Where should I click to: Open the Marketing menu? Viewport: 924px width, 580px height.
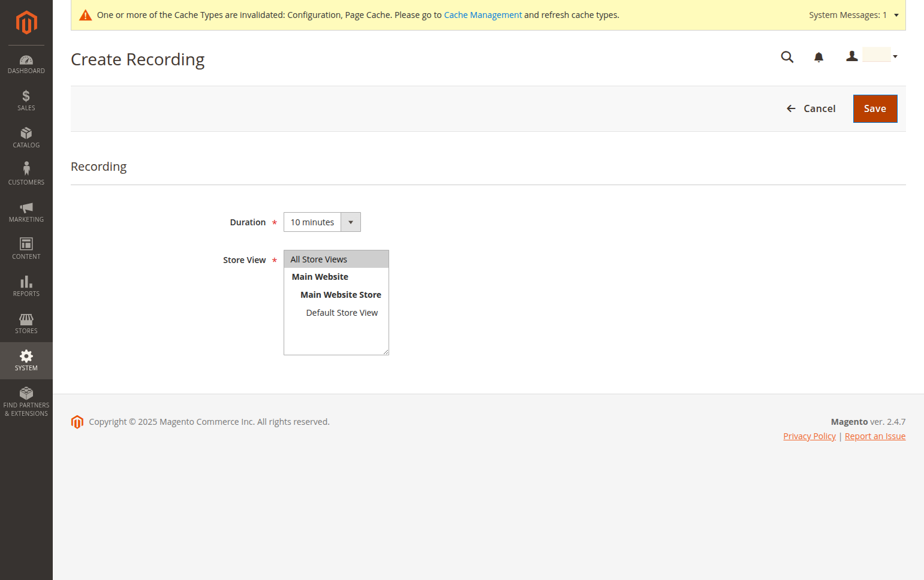26,212
